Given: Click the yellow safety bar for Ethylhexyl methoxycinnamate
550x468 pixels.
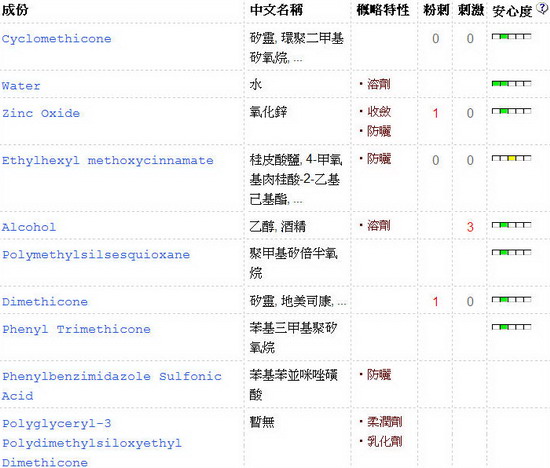Looking at the screenshot, I should (511, 158).
